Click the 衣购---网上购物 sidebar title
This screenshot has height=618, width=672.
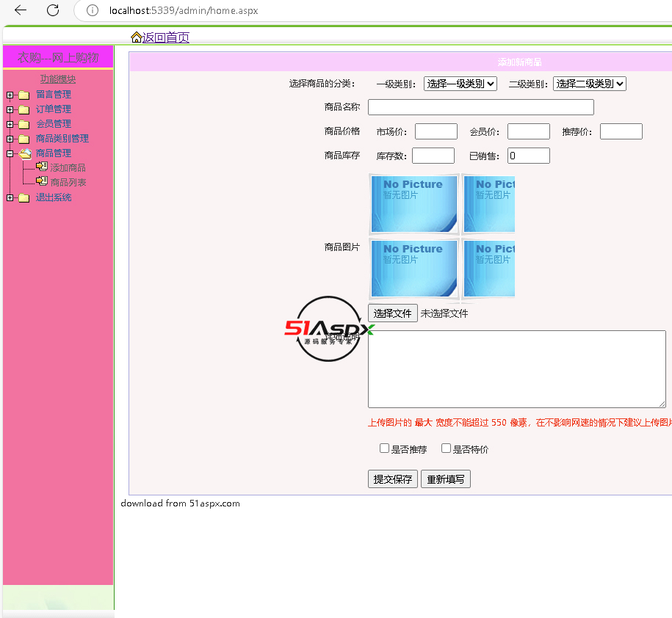(58, 57)
